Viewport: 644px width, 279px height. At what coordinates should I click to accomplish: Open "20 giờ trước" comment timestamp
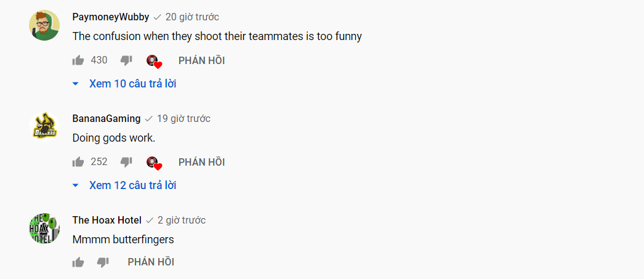[x=192, y=17]
